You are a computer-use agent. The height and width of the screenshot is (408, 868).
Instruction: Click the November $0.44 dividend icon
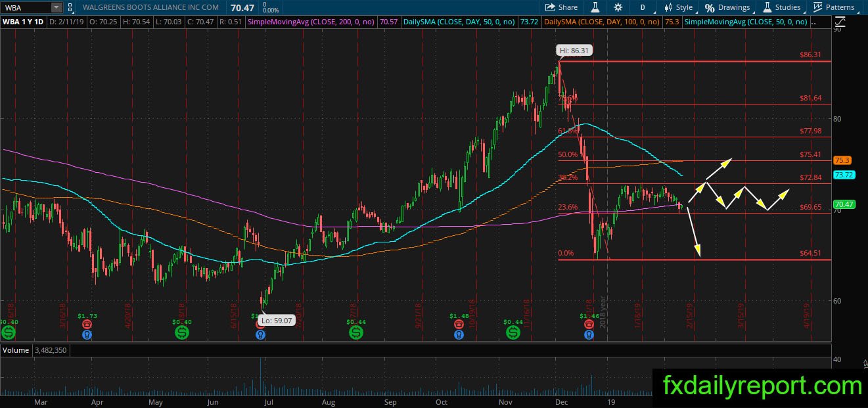513,333
